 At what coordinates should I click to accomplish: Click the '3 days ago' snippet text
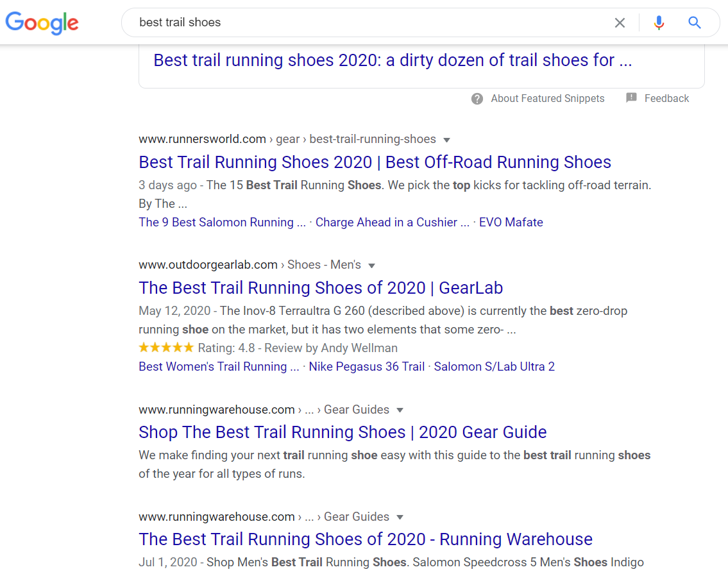(x=167, y=185)
